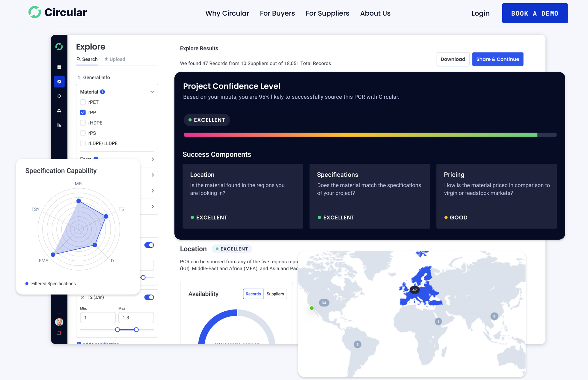
Task: Click Share & Continue
Action: click(497, 59)
